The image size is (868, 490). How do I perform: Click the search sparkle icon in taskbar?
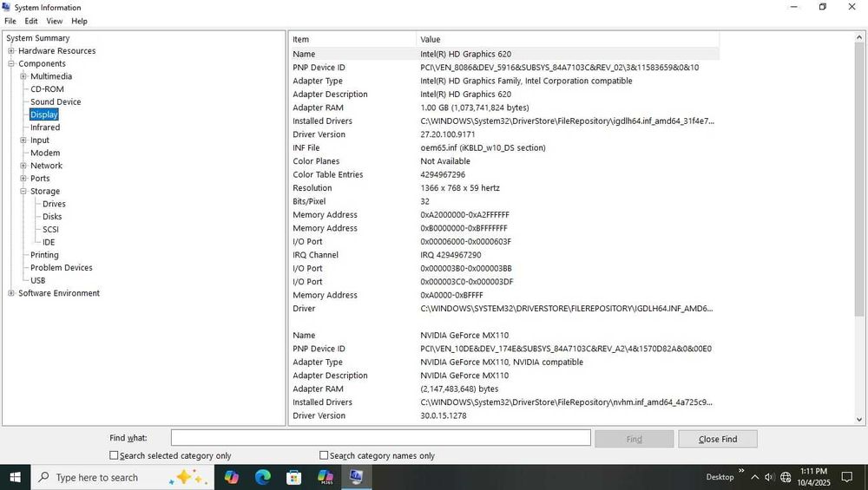tap(188, 477)
